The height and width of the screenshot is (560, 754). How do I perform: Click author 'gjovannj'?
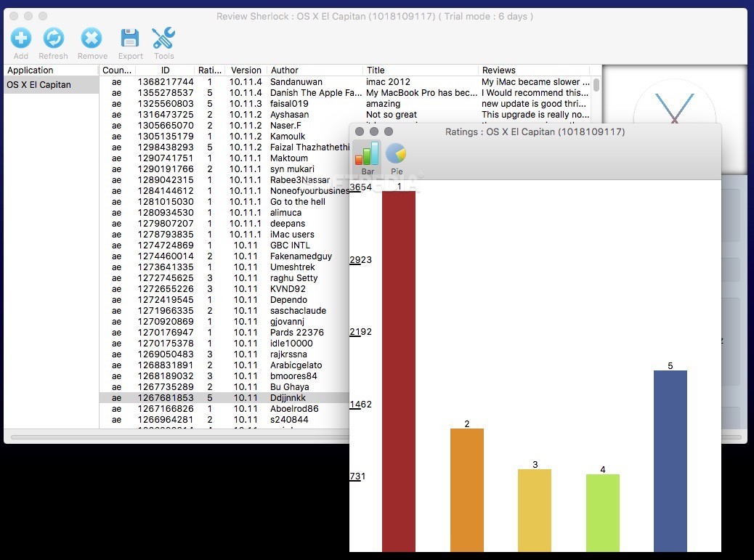[x=287, y=322]
